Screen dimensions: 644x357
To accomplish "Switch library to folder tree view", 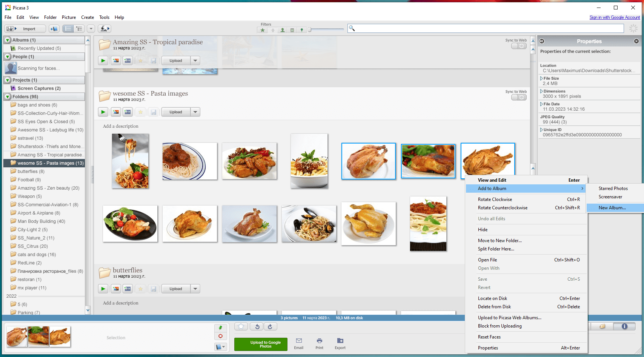I will click(79, 29).
